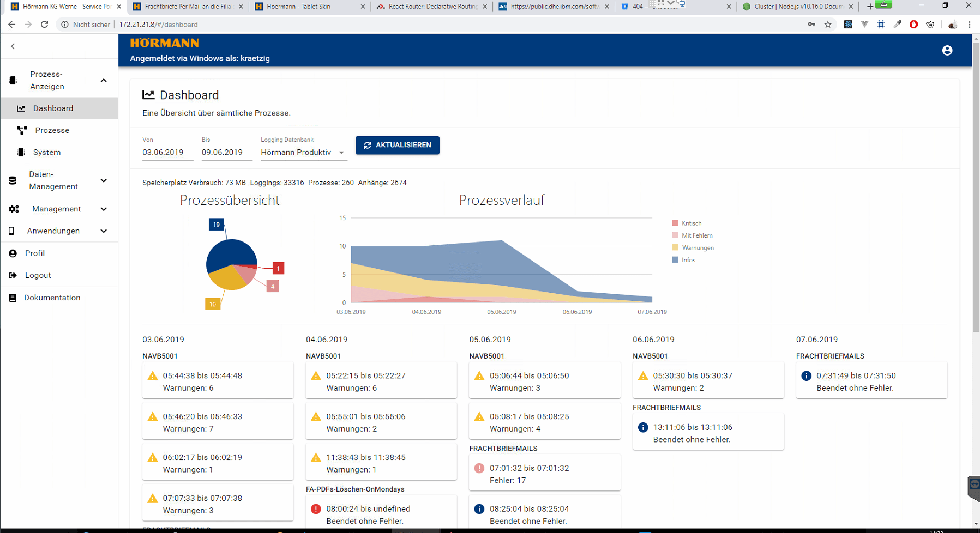Screen dimensions: 980x533
Task: Open a new browser tab
Action: (x=870, y=7)
